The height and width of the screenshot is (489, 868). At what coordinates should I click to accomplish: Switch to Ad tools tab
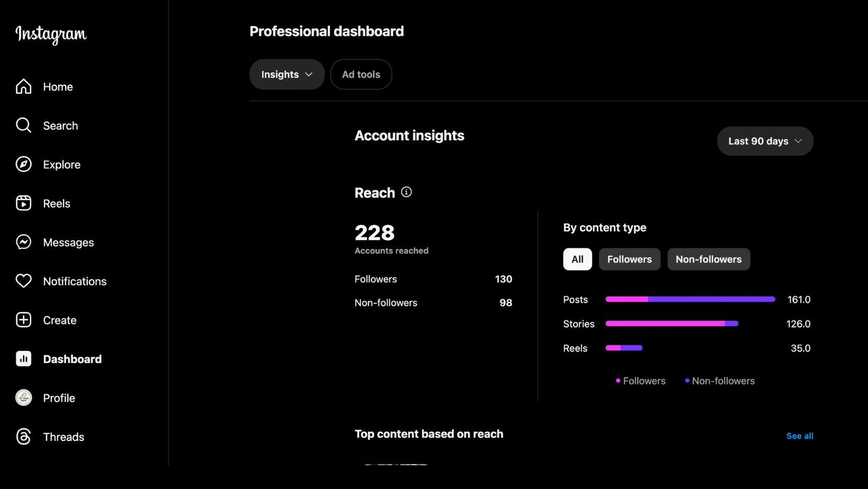pos(361,75)
